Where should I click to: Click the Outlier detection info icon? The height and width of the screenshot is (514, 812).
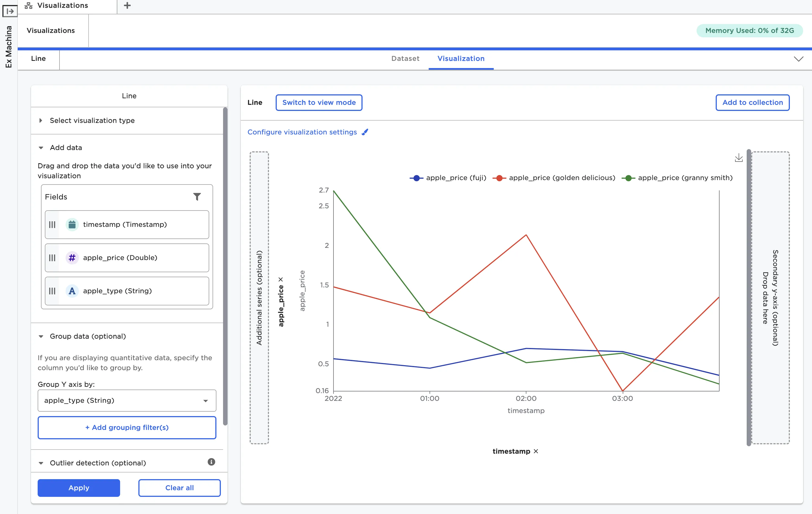pyautogui.click(x=211, y=462)
